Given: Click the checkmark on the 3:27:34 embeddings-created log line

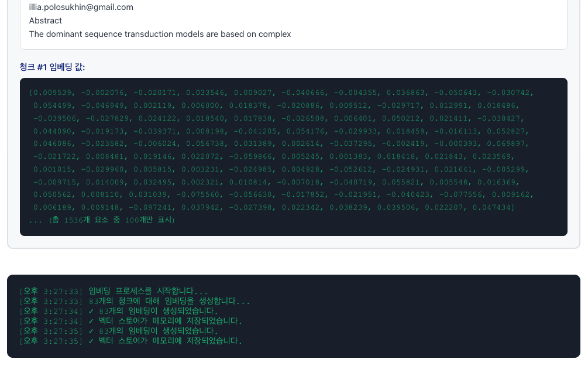Looking at the screenshot, I should click(91, 311).
